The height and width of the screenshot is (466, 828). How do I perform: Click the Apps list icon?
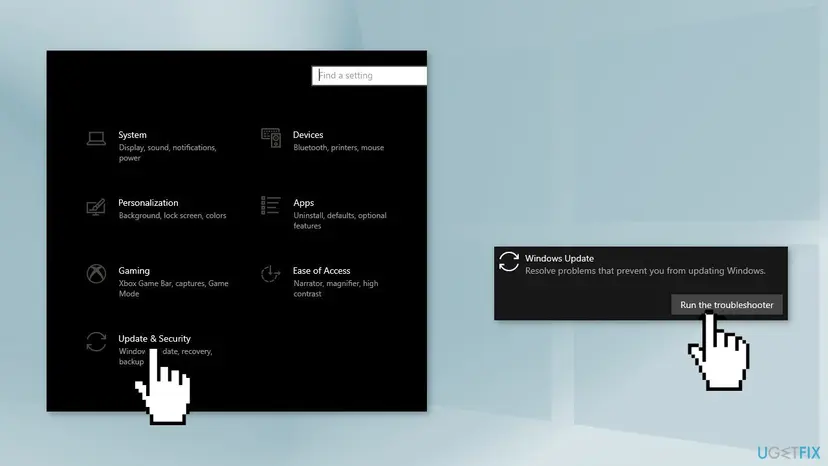(270, 206)
